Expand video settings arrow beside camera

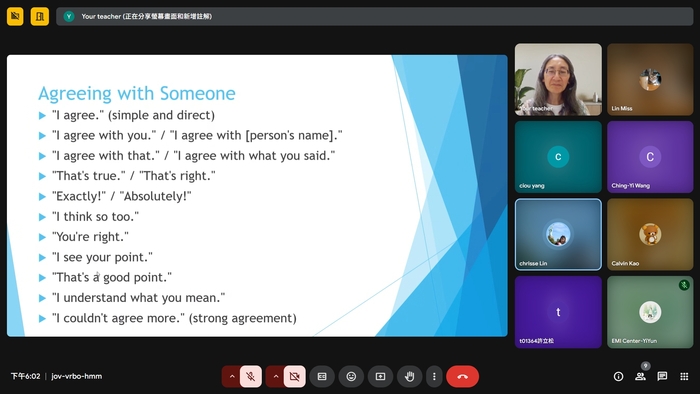point(275,377)
